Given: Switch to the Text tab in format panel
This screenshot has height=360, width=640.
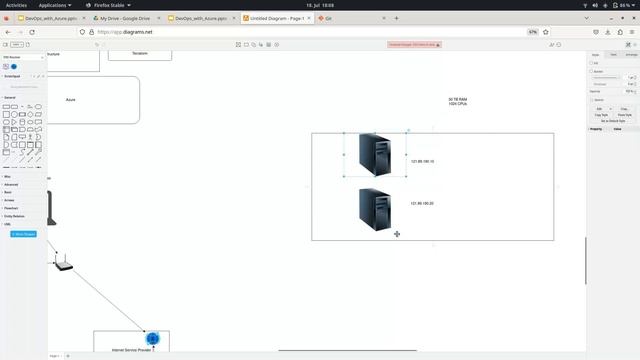Looking at the screenshot, I should click(613, 55).
